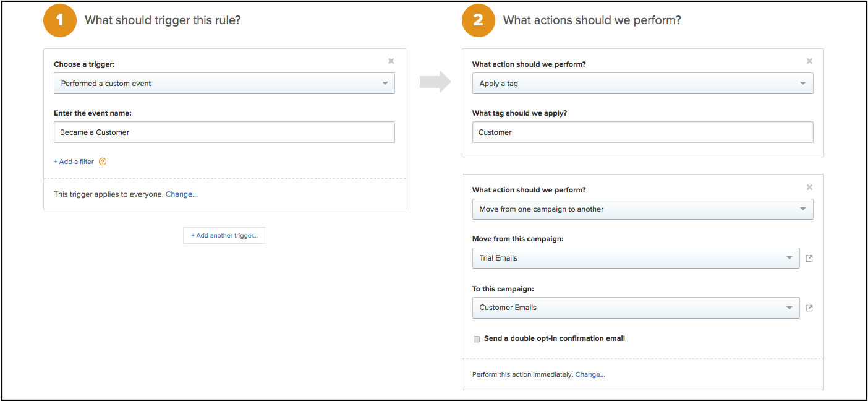Remove the Move campaign action card
Image resolution: width=868 pixels, height=401 pixels.
coord(809,187)
